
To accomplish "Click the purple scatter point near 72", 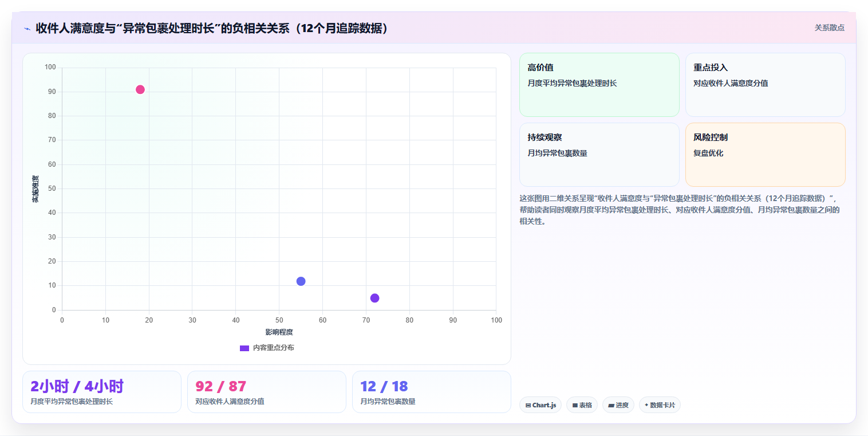I will pos(375,298).
